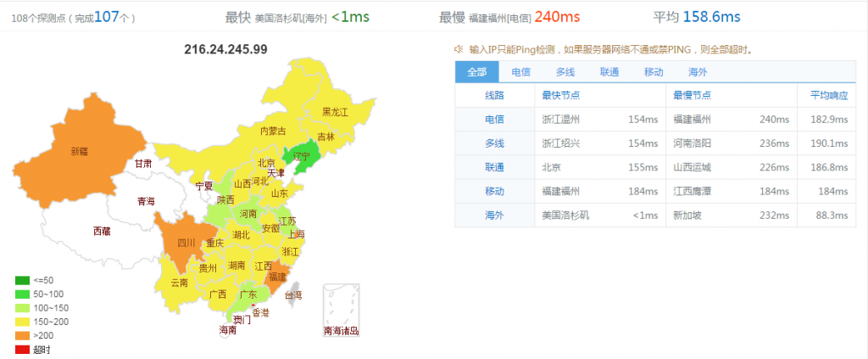Click the 最快节点 column header
Screen dimensions: 868x359
pos(561,95)
